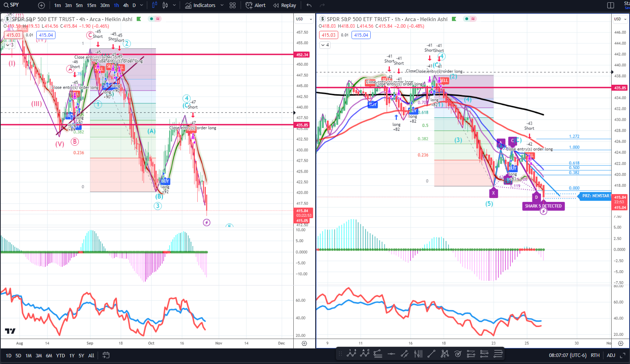This screenshot has width=630, height=364.
Task: Redo the last action
Action: [322, 5]
